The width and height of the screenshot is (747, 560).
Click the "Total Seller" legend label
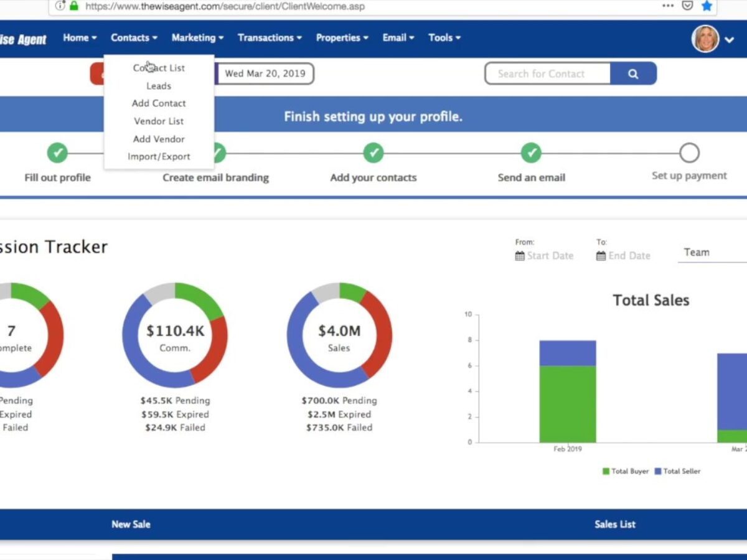pos(682,472)
